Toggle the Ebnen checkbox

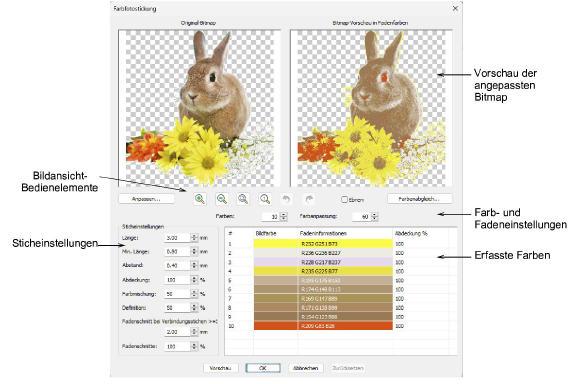[344, 199]
